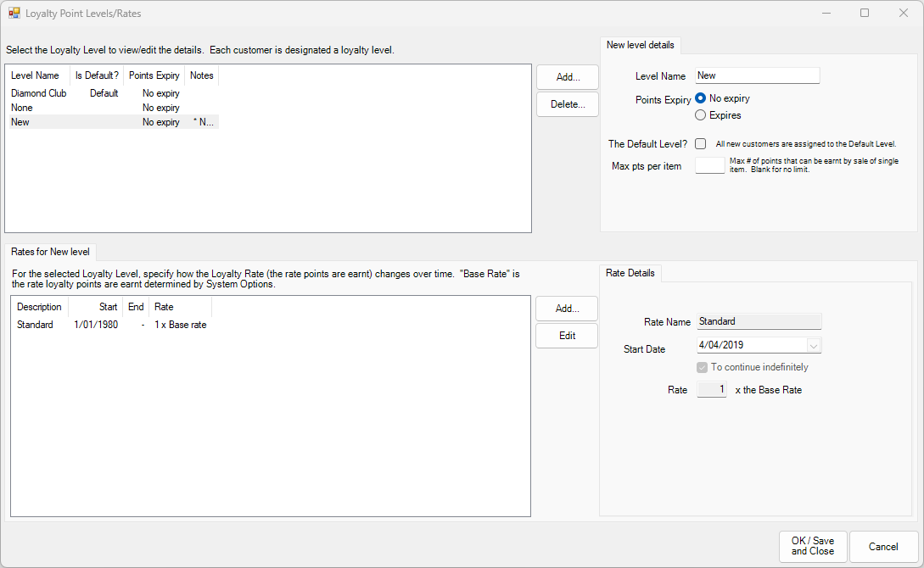Click inside the Rate Name field
The image size is (924, 568).
(x=759, y=321)
